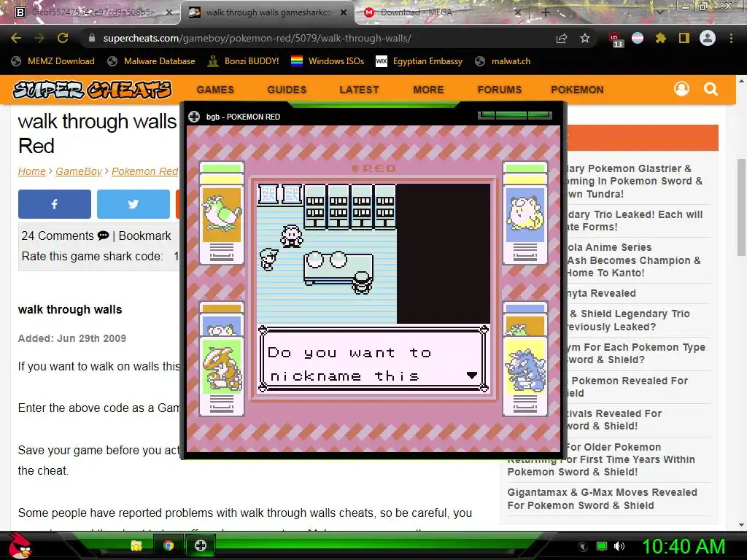This screenshot has height=560, width=747.
Task: Open the FORUMS menu
Action: coord(500,90)
